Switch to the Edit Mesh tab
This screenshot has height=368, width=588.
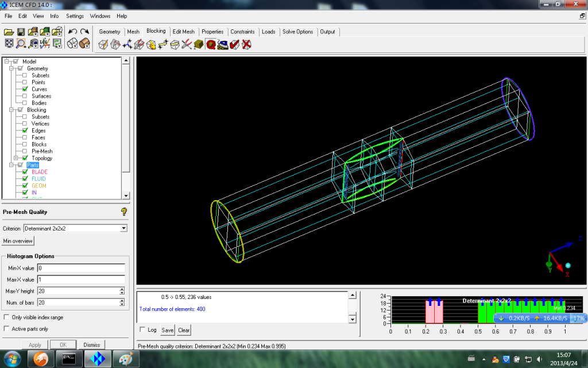[184, 32]
